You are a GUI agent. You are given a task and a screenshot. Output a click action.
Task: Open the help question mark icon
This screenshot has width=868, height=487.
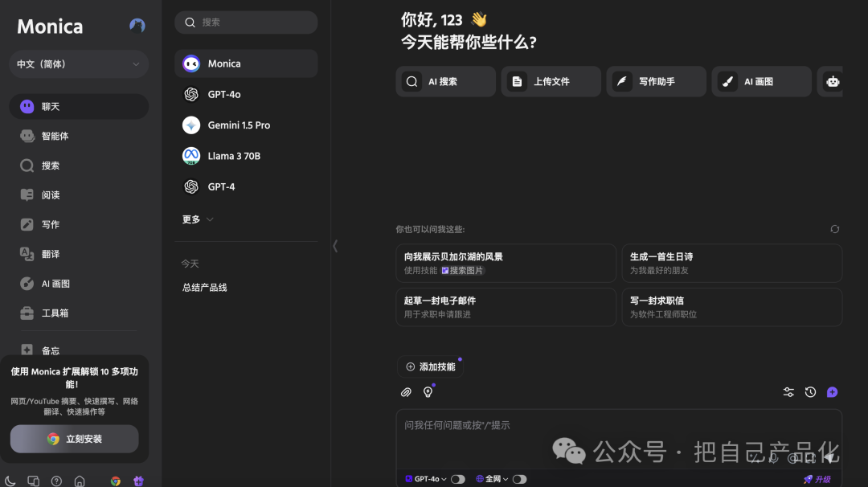pyautogui.click(x=56, y=481)
